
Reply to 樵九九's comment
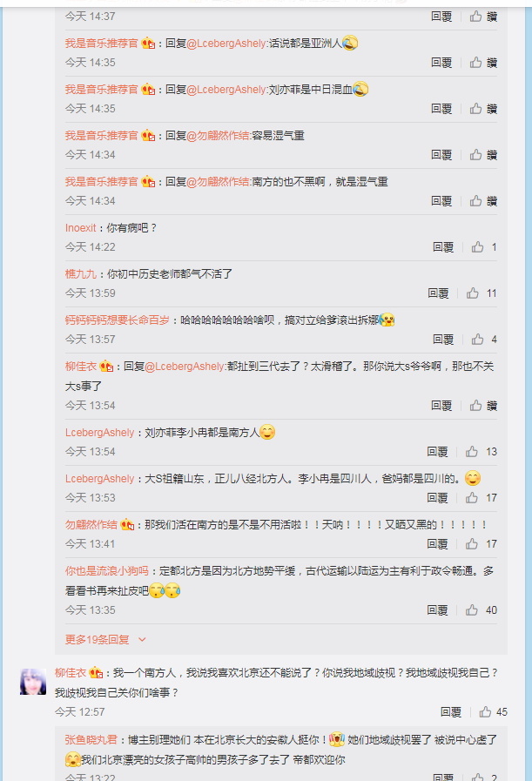pos(438,293)
